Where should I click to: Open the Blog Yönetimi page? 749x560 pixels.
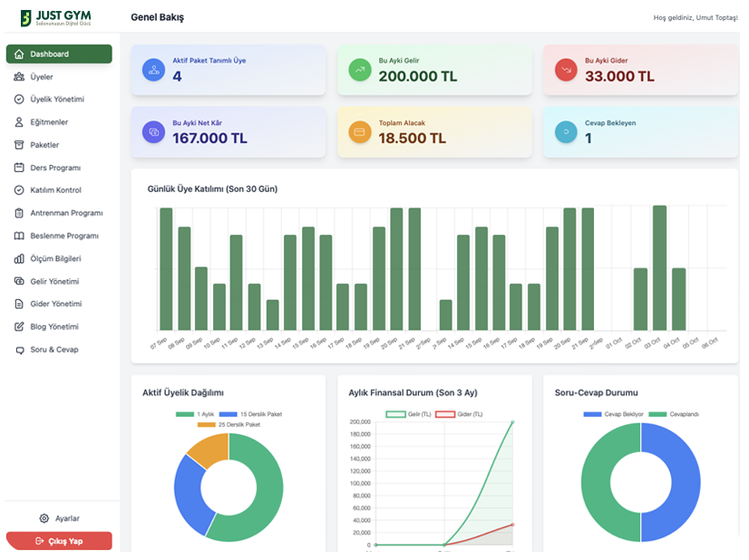click(x=54, y=326)
